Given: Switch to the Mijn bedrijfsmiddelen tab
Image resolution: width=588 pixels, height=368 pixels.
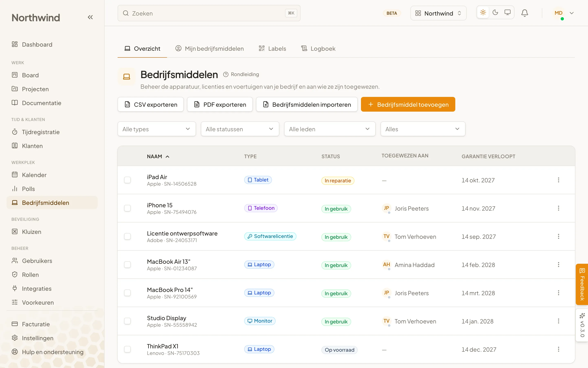Looking at the screenshot, I should click(209, 49).
